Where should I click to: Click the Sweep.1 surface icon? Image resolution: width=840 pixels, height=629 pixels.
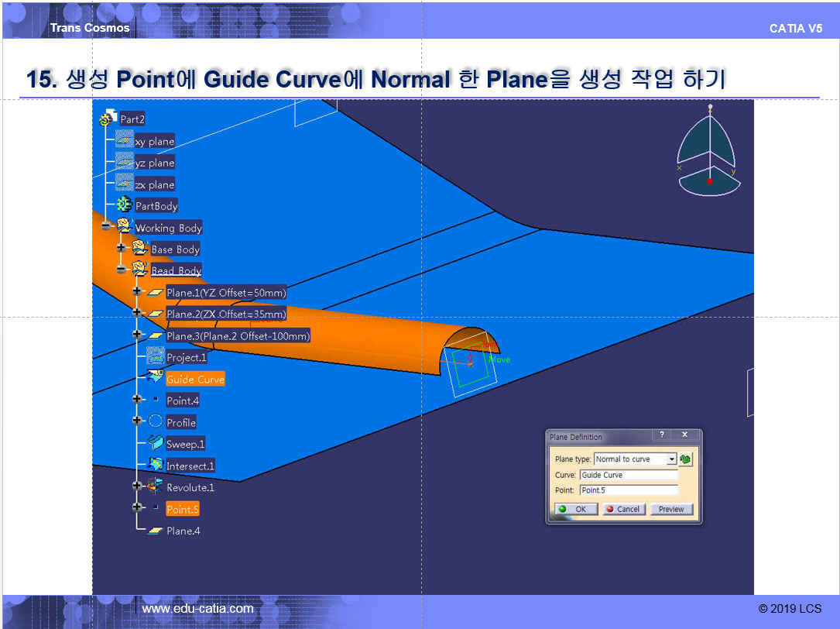(x=155, y=443)
